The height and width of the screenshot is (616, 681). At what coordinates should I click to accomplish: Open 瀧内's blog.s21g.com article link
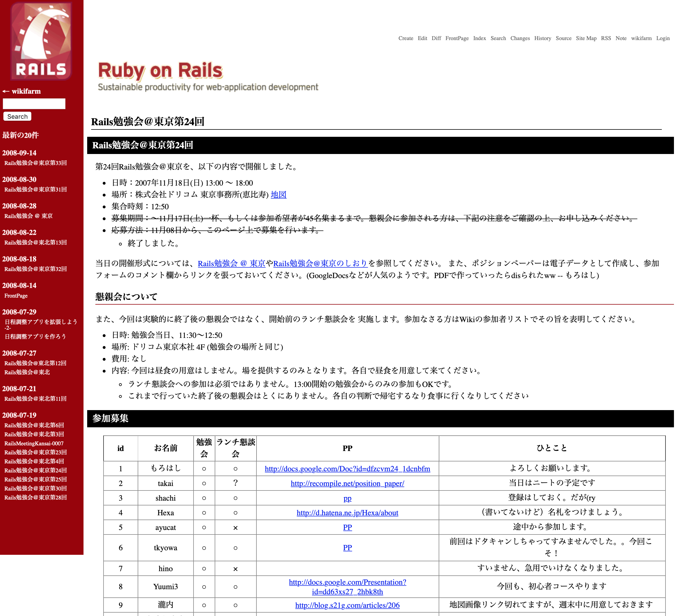(x=347, y=605)
